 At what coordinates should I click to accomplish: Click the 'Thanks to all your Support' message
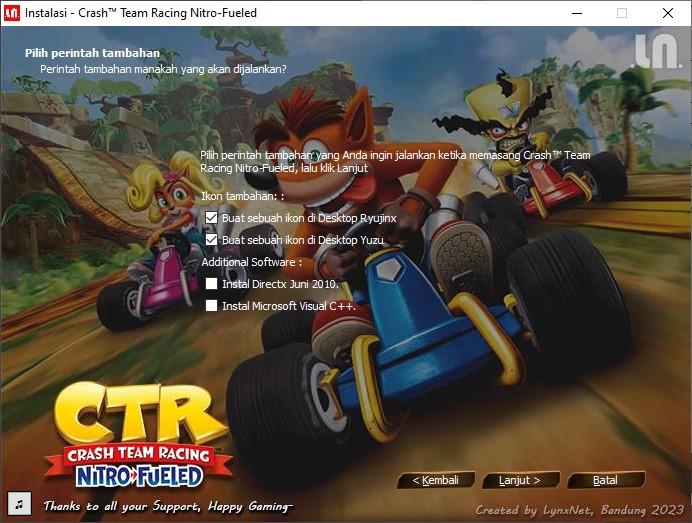[x=167, y=506]
